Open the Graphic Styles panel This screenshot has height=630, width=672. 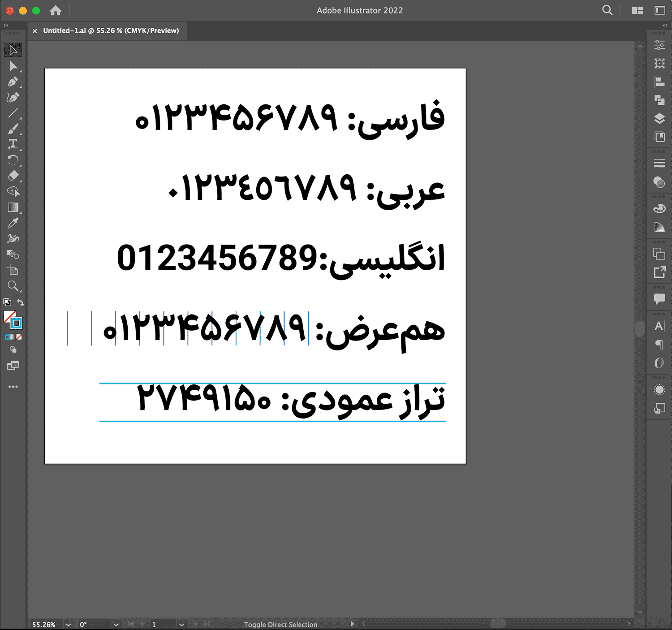point(659,408)
